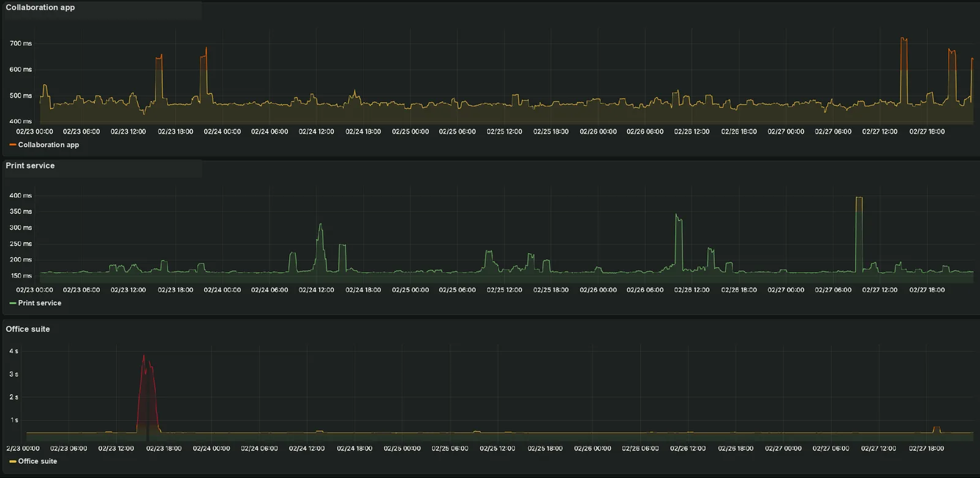Click 02/27 18:00 on the Office suite time axis

click(x=927, y=449)
